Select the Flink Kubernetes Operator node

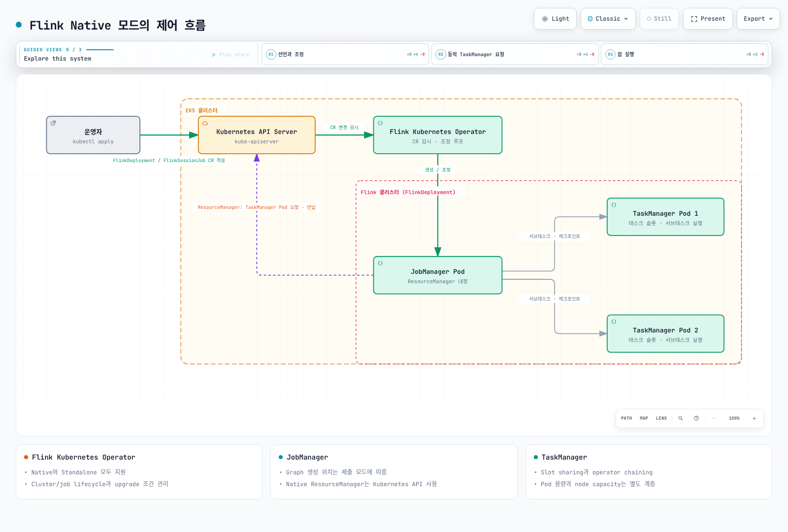click(x=438, y=135)
